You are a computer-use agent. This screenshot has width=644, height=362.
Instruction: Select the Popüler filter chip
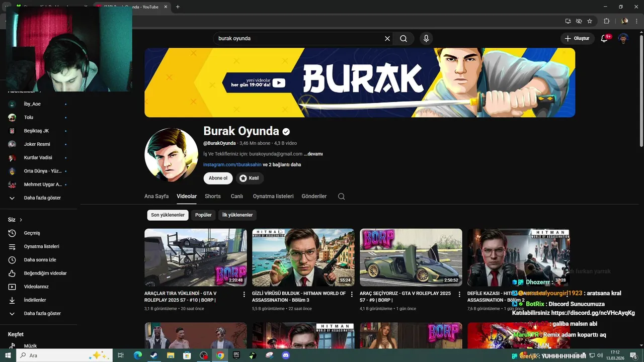pos(203,215)
